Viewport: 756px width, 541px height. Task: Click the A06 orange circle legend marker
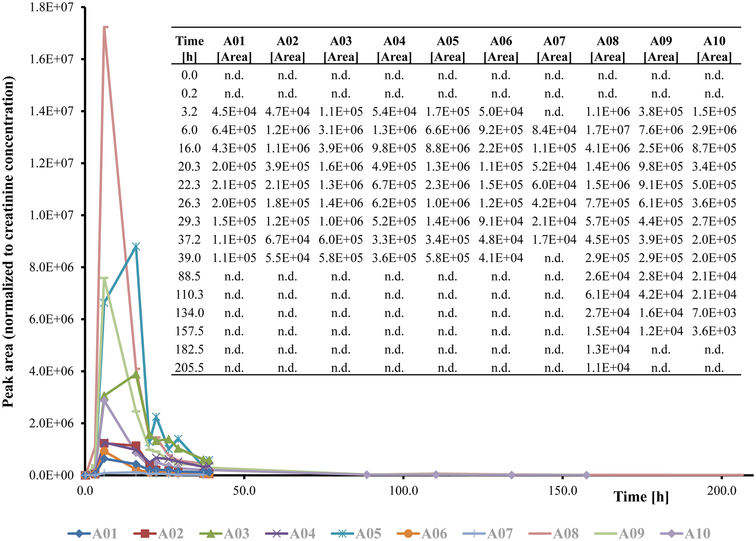(x=408, y=534)
